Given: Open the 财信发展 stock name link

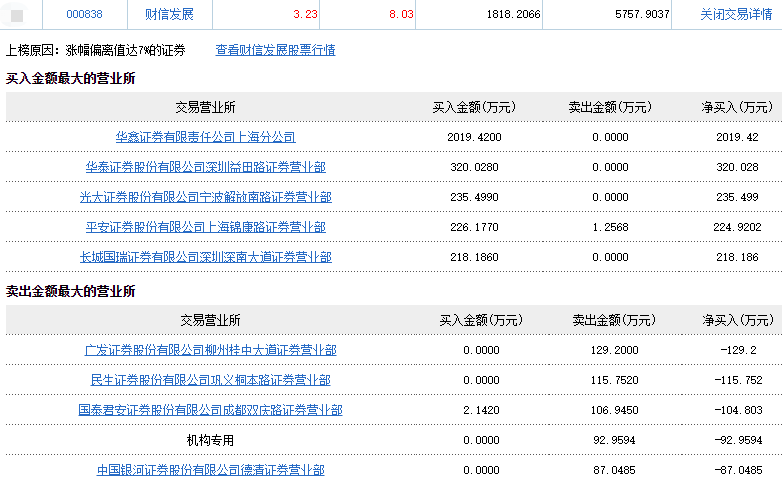Looking at the screenshot, I should coord(170,15).
